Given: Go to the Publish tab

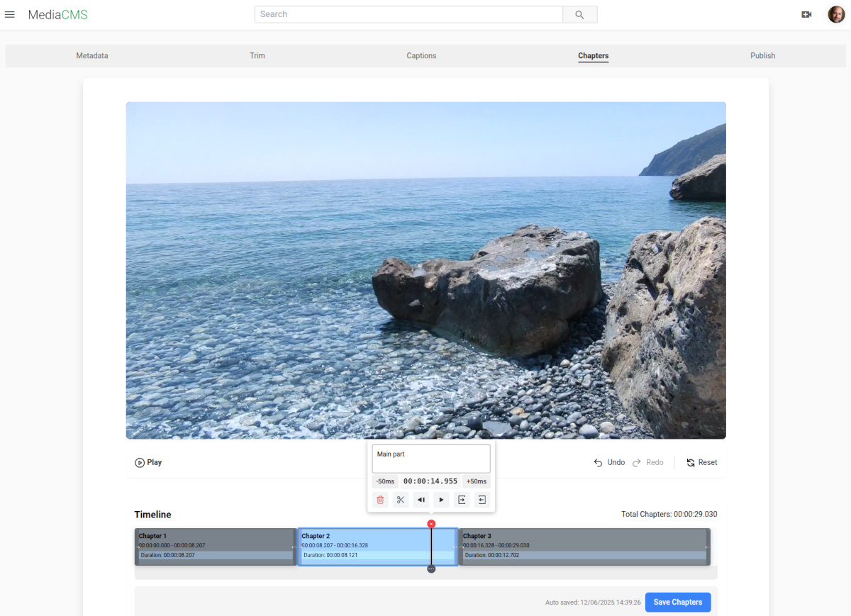Looking at the screenshot, I should tap(762, 56).
